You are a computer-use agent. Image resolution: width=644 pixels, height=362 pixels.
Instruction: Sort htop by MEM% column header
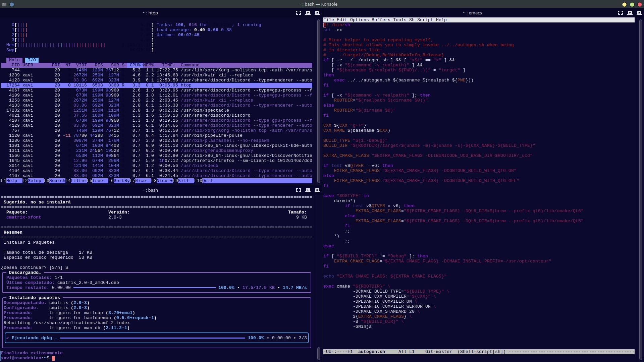149,65
